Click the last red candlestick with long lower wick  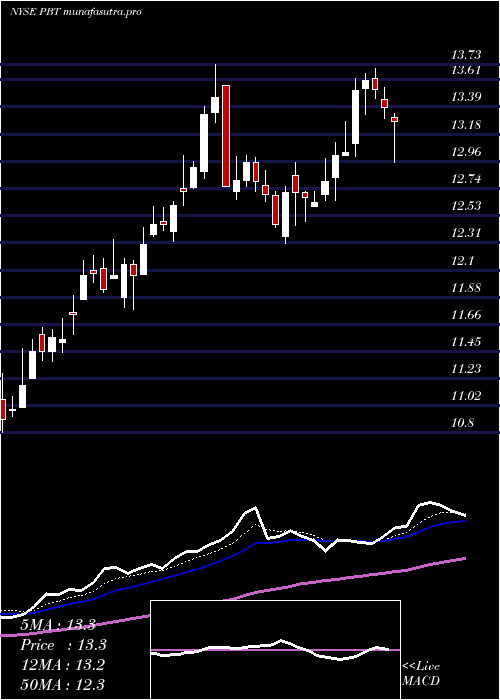[395, 138]
